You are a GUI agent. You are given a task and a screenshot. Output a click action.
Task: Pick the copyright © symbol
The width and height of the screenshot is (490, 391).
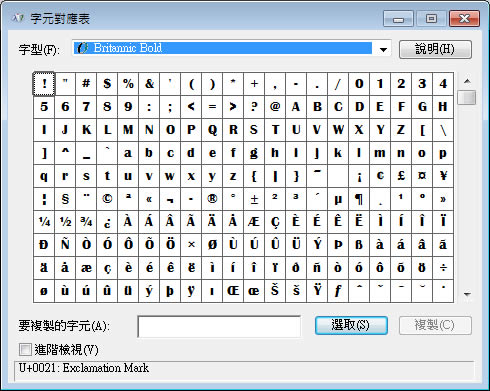[107, 199]
